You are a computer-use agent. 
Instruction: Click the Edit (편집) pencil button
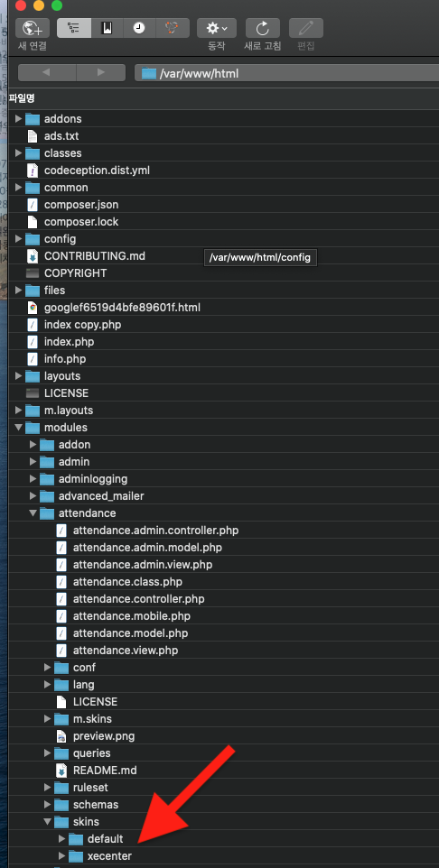[306, 28]
